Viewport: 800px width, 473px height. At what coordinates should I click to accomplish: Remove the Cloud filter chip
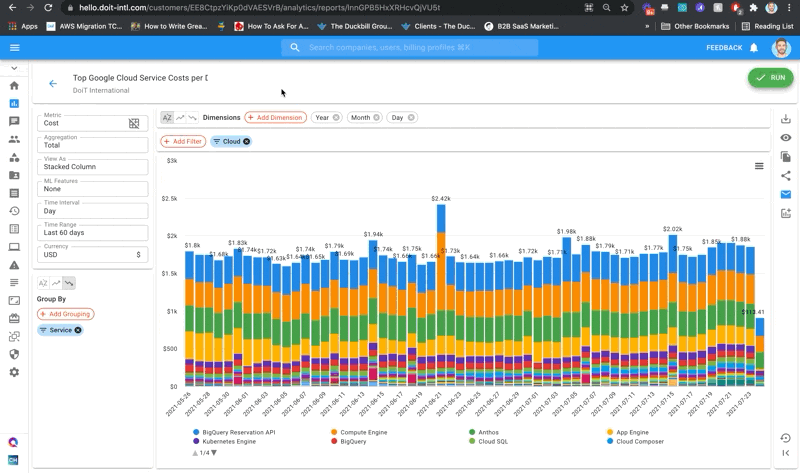[x=247, y=142]
